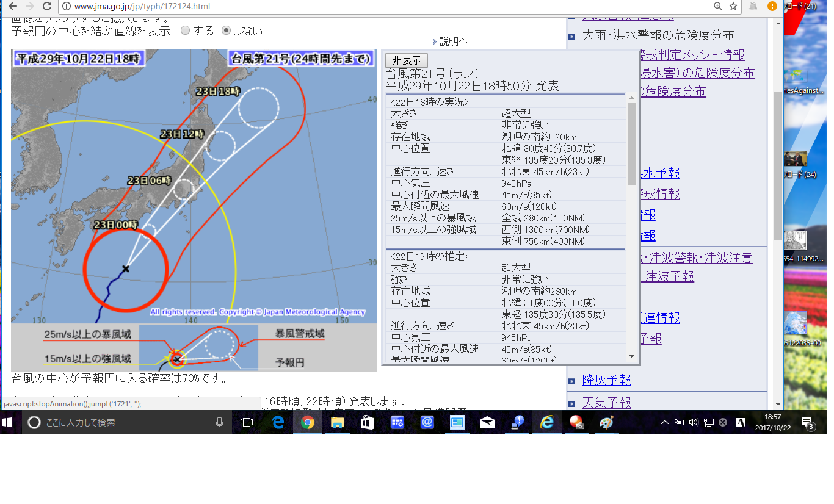Enlarge the typhoon No. 21 forecast map
Screen dimensions: 834x504
(194, 186)
